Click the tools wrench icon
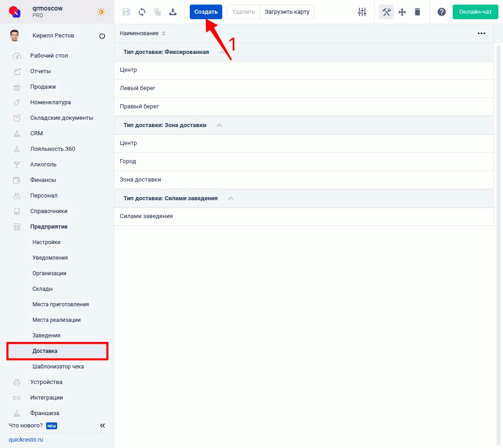The image size is (503, 448). coord(386,12)
